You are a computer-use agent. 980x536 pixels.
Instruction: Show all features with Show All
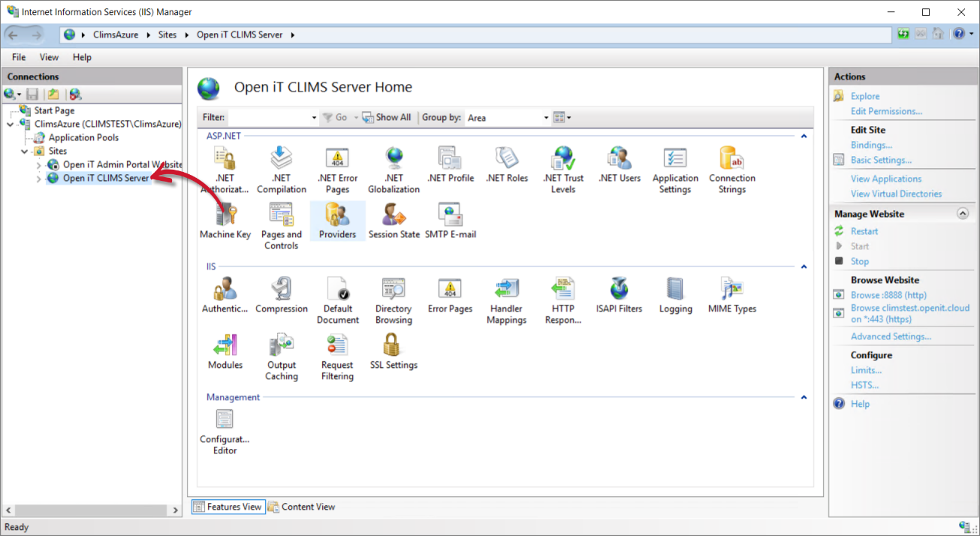pyautogui.click(x=386, y=117)
